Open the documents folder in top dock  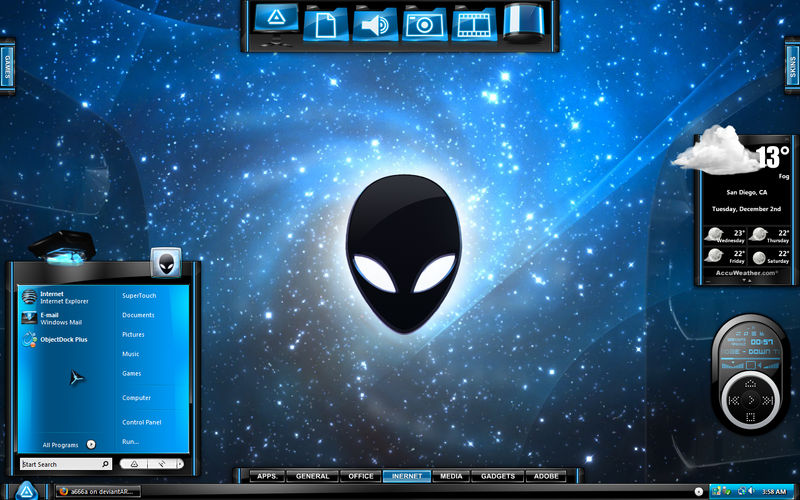(326, 24)
